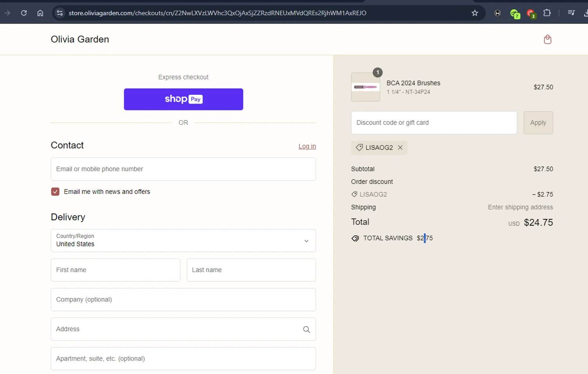Viewport: 588px width, 374px height.
Task: Focus the Company (optional) field
Action: tap(183, 300)
